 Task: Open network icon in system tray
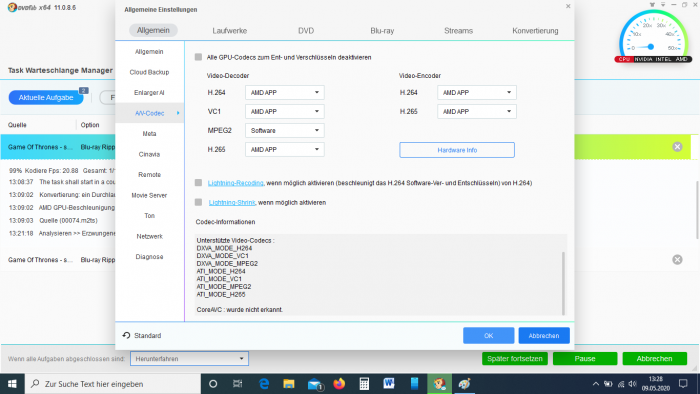point(621,384)
